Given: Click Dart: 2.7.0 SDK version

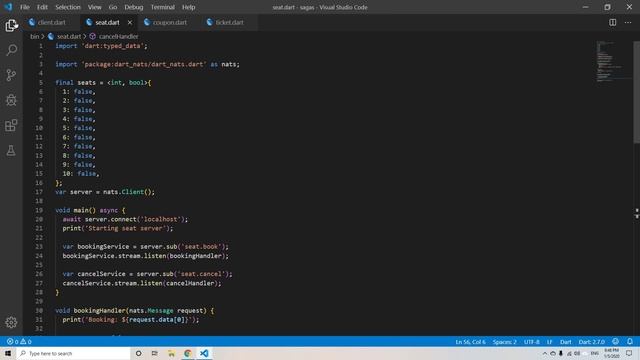Looking at the screenshot, I should pos(591,342).
